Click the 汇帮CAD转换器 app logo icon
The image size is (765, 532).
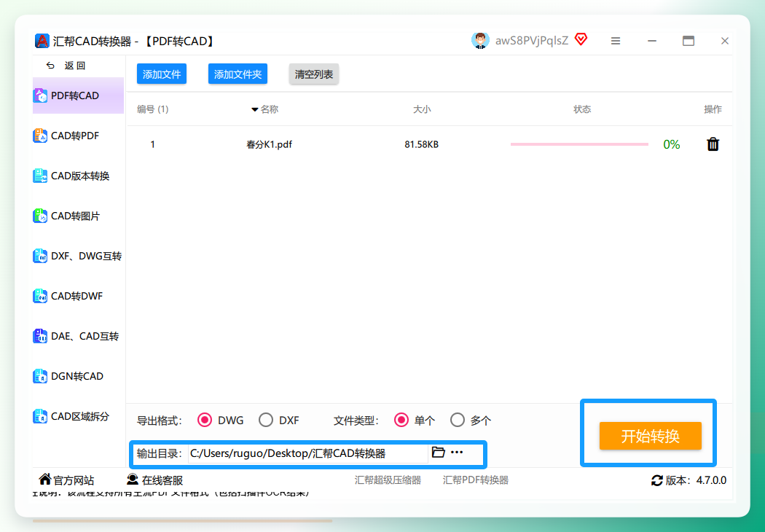click(42, 41)
